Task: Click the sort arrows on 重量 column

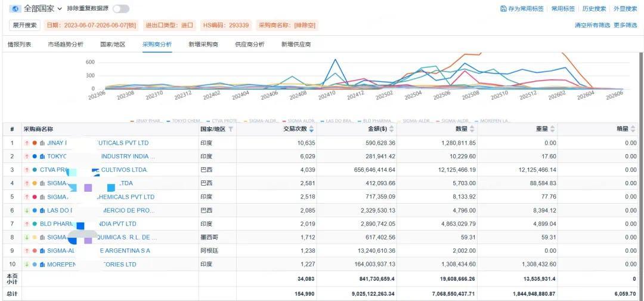Action: 552,129
